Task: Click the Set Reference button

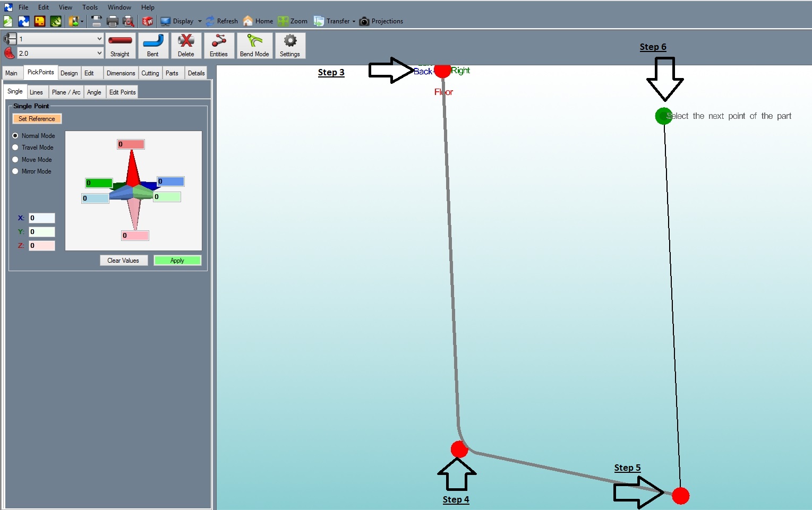Action: click(37, 119)
